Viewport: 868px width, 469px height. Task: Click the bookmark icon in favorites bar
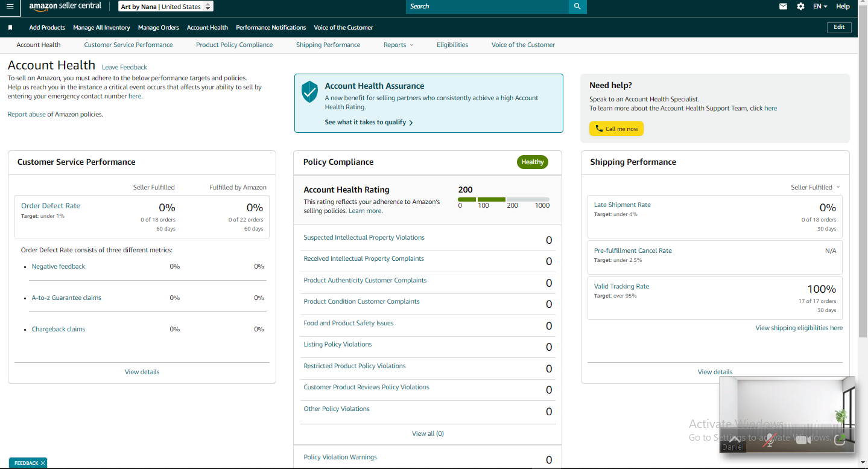[x=10, y=28]
